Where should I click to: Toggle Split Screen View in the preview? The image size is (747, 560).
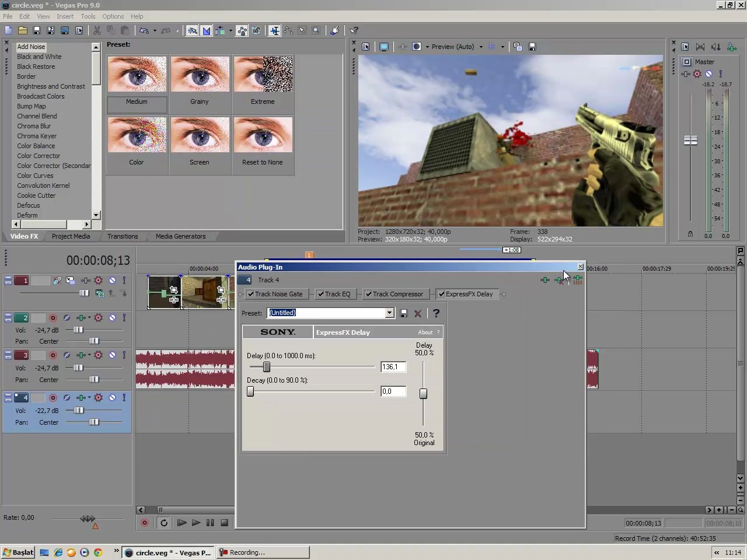pos(417,47)
